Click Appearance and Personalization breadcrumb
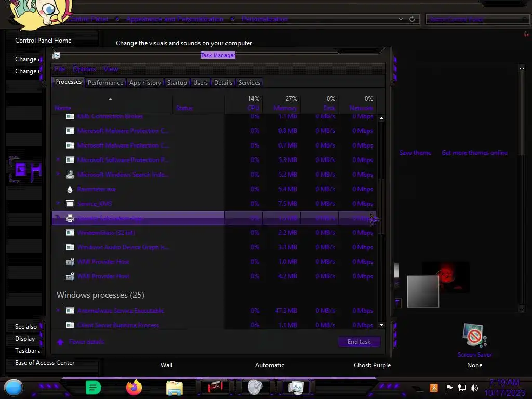Screen dimensions: 532x399 point(175,19)
